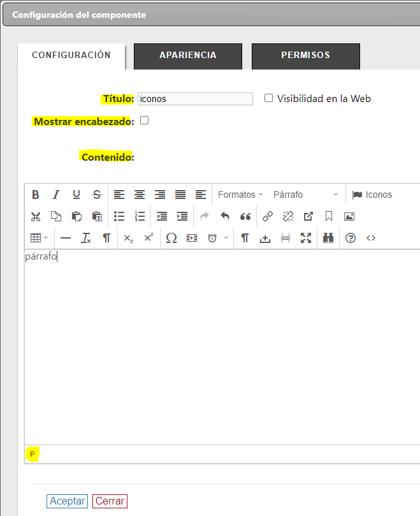The width and height of the screenshot is (420, 516).
Task: Insert an anchor bookmark
Action: tap(329, 216)
